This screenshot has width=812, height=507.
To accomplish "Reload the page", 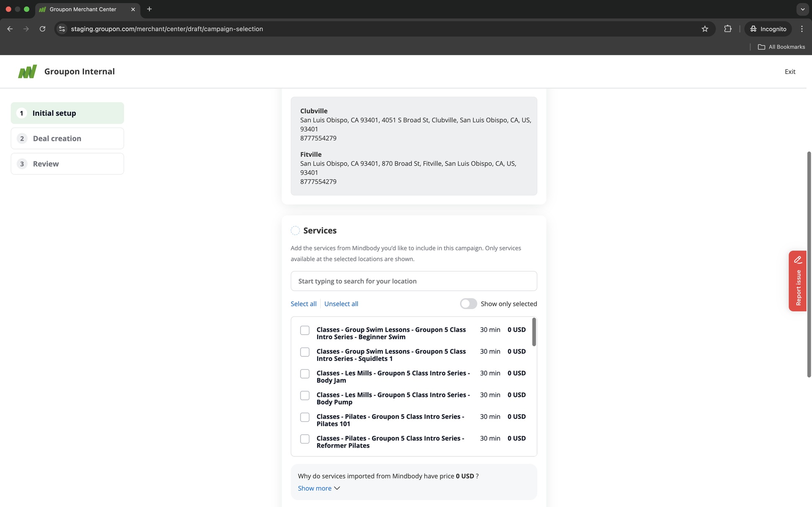I will 42,29.
